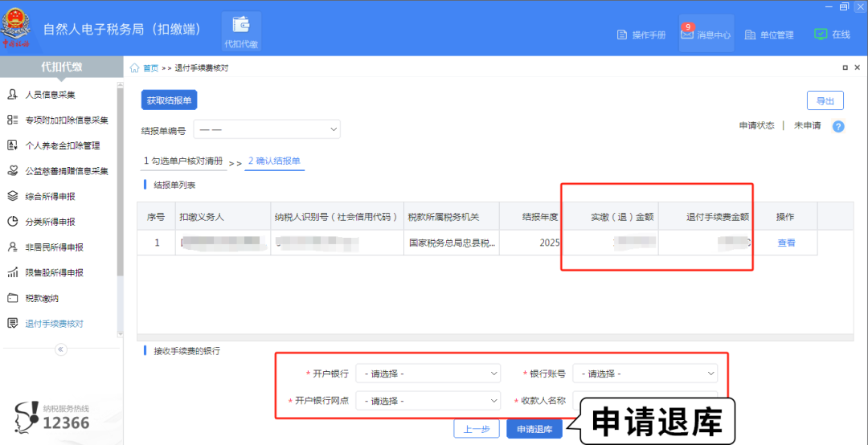Click the 国家税务总局忠县税 cell
This screenshot has height=445, width=868.
coord(452,243)
